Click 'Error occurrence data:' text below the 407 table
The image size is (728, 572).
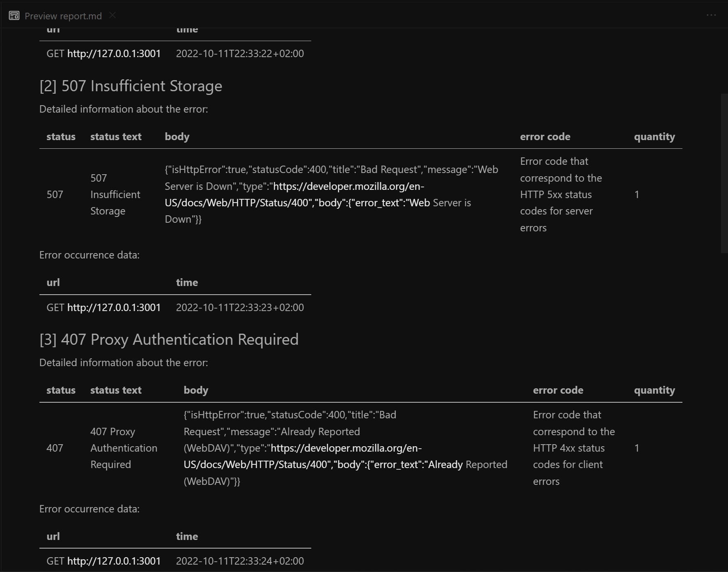(90, 509)
